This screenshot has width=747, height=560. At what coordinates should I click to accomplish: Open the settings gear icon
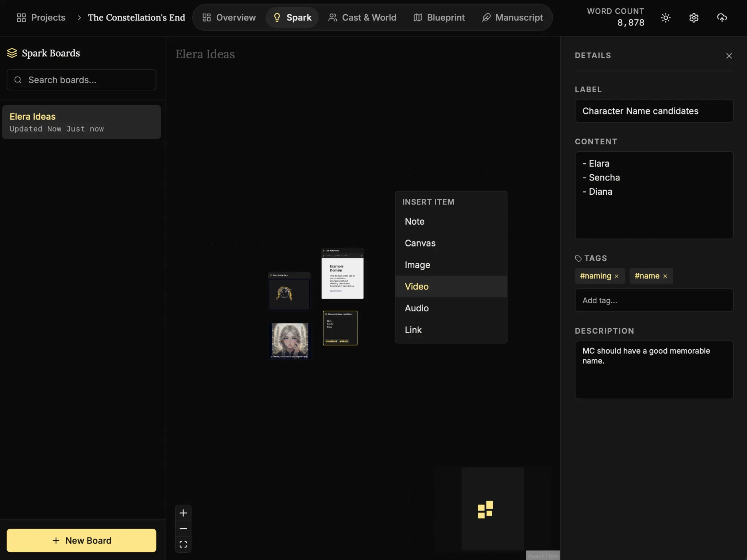(x=694, y=17)
